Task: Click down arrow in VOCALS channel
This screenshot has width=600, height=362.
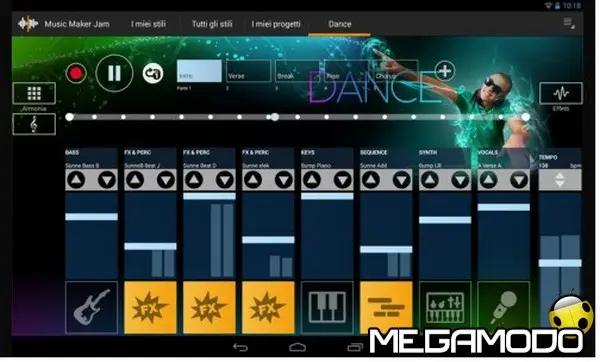Action: [x=519, y=179]
